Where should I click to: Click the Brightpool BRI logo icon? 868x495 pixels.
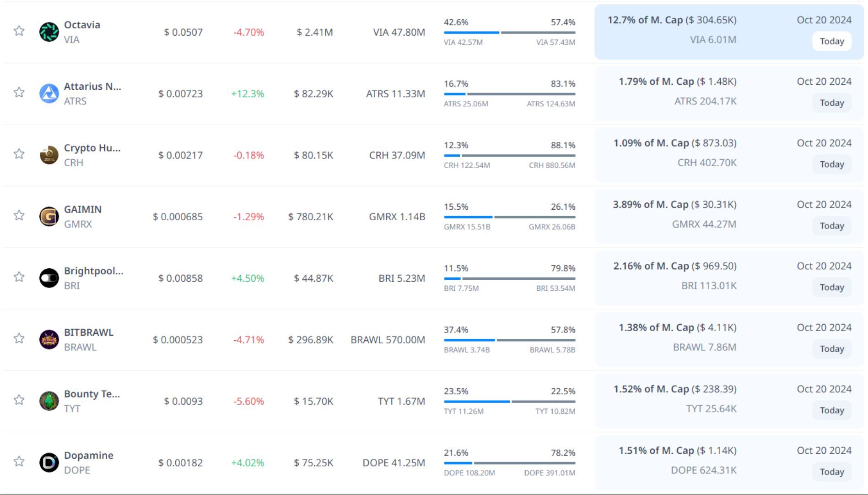tap(49, 278)
